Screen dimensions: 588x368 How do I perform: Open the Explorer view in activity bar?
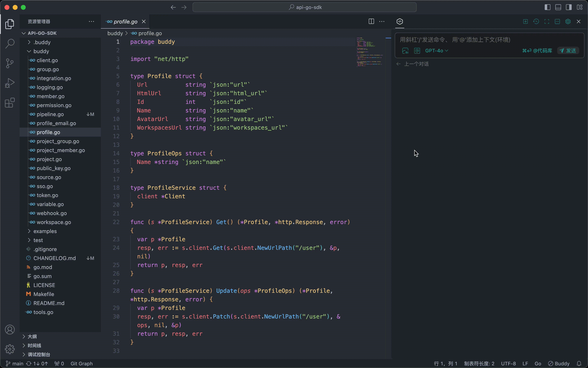coord(10,24)
